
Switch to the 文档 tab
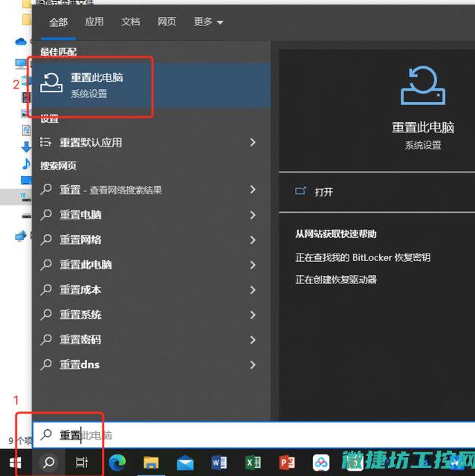(130, 22)
